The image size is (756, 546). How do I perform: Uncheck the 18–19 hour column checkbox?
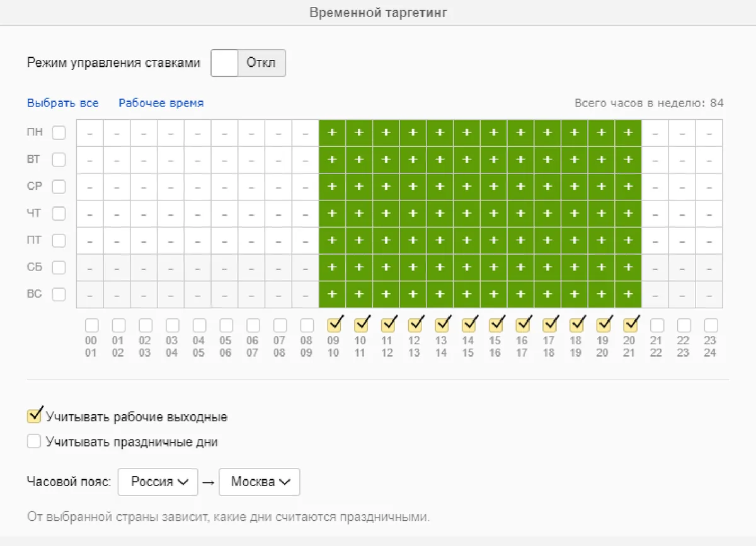tap(576, 325)
